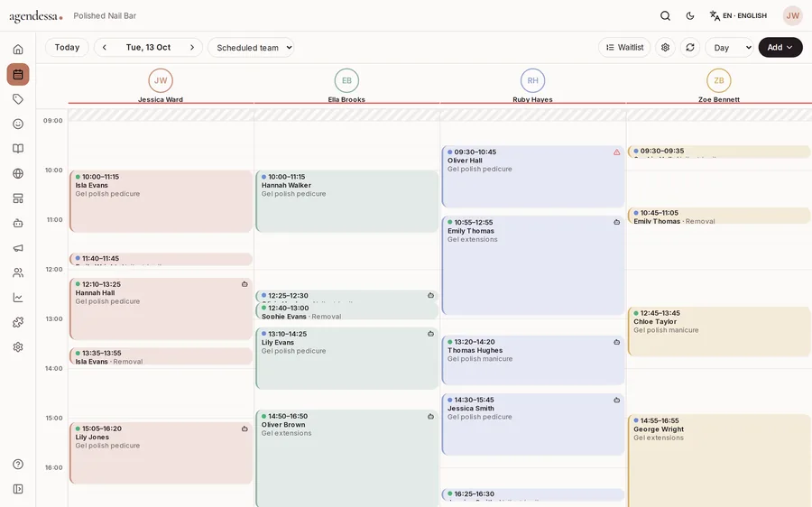812x507 pixels.
Task: Open the smiley face clients icon
Action: point(18,124)
